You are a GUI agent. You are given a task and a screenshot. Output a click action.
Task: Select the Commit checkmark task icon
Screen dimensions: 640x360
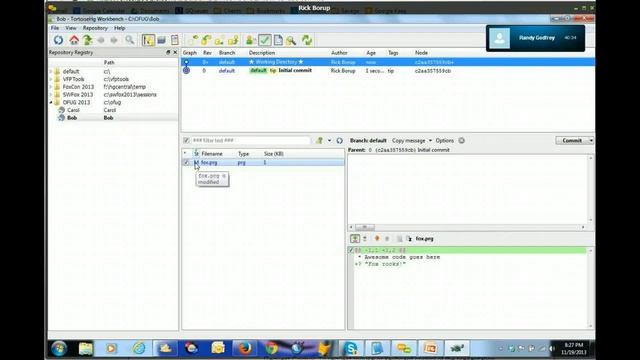(264, 40)
